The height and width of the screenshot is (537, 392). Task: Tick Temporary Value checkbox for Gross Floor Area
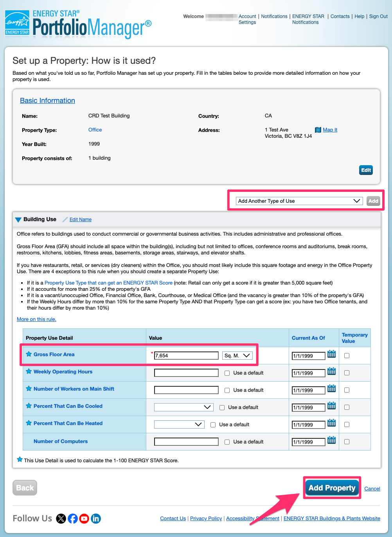347,356
